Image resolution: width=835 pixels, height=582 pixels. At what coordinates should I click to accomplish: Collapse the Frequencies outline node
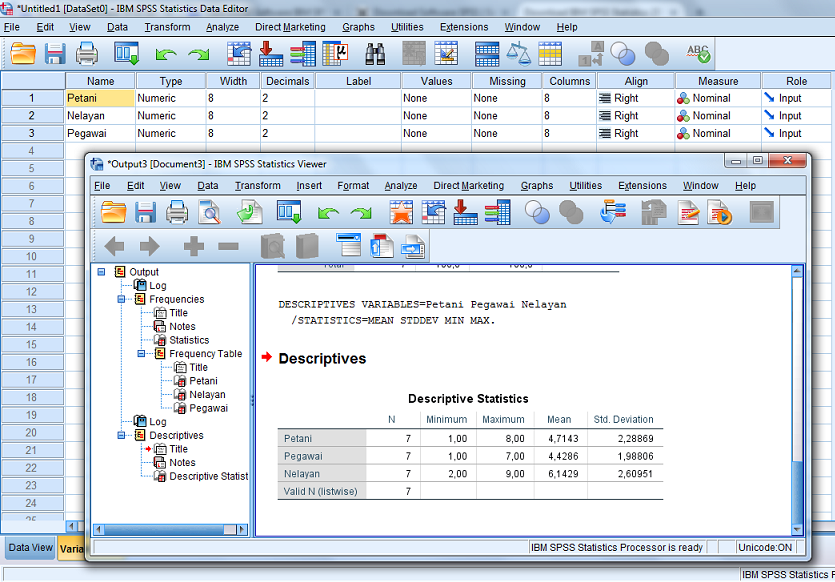[121, 299]
